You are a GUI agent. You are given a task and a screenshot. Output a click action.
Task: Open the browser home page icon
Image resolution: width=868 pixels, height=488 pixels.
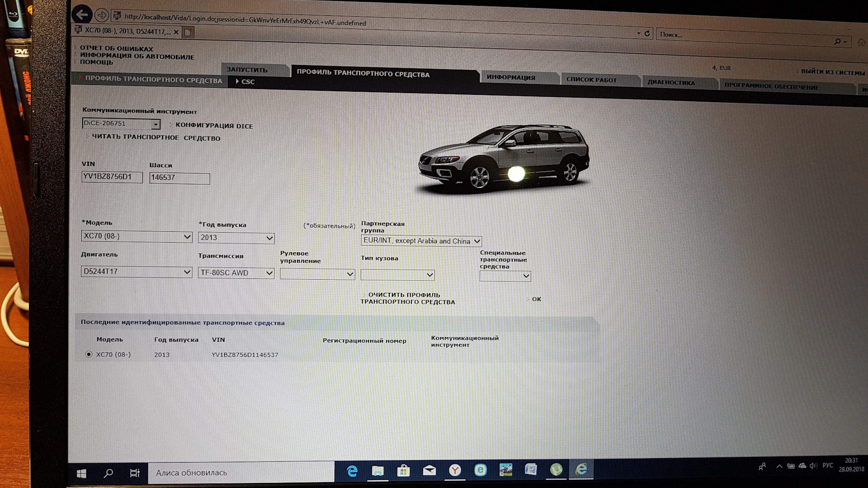(861, 42)
